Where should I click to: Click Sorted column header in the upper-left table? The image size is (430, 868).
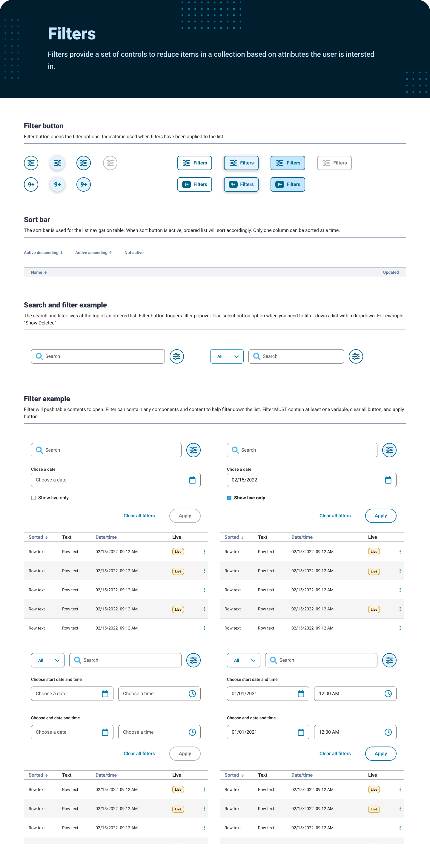38,538
